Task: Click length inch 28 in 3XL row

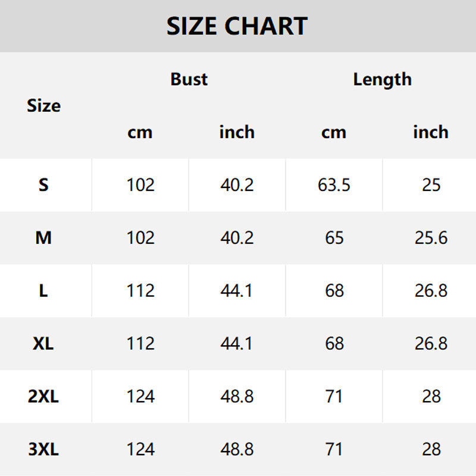Action: [431, 449]
